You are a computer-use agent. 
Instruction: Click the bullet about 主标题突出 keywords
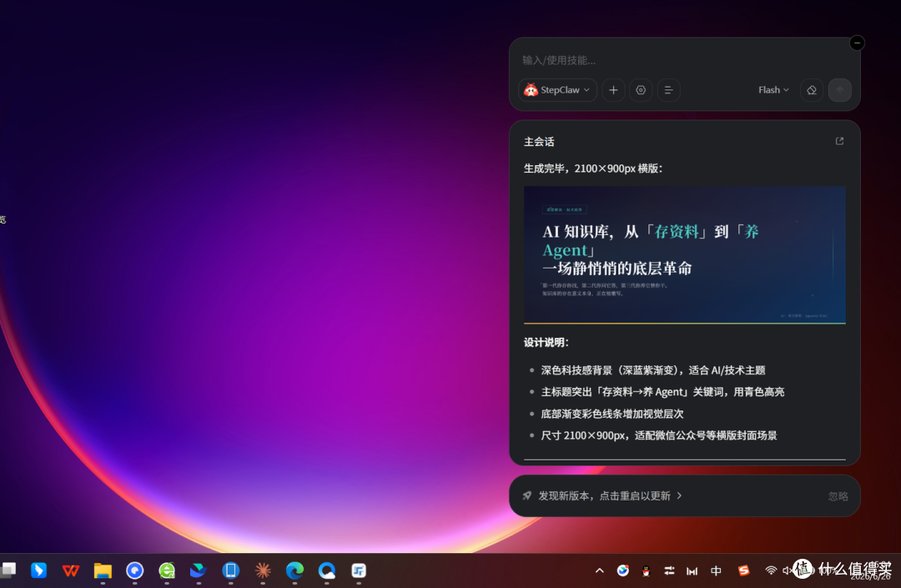pyautogui.click(x=662, y=392)
